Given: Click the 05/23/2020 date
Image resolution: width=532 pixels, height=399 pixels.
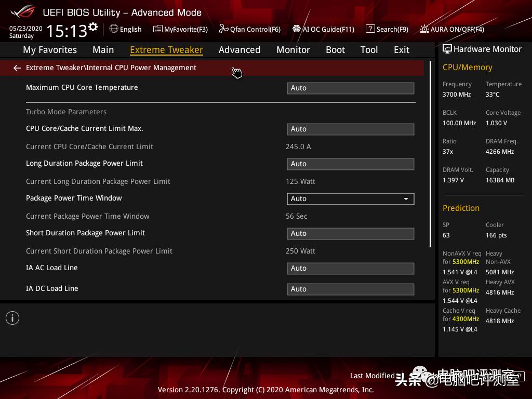Looking at the screenshot, I should [26, 29].
